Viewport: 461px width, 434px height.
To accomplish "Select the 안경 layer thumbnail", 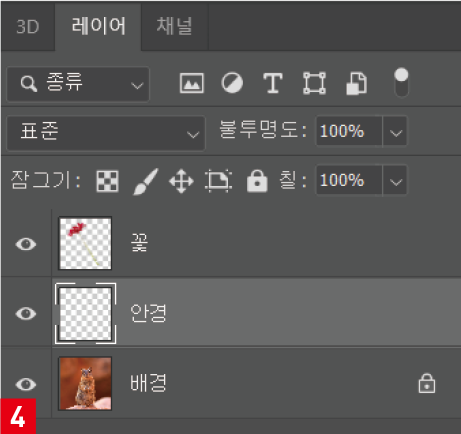I will coord(85,313).
